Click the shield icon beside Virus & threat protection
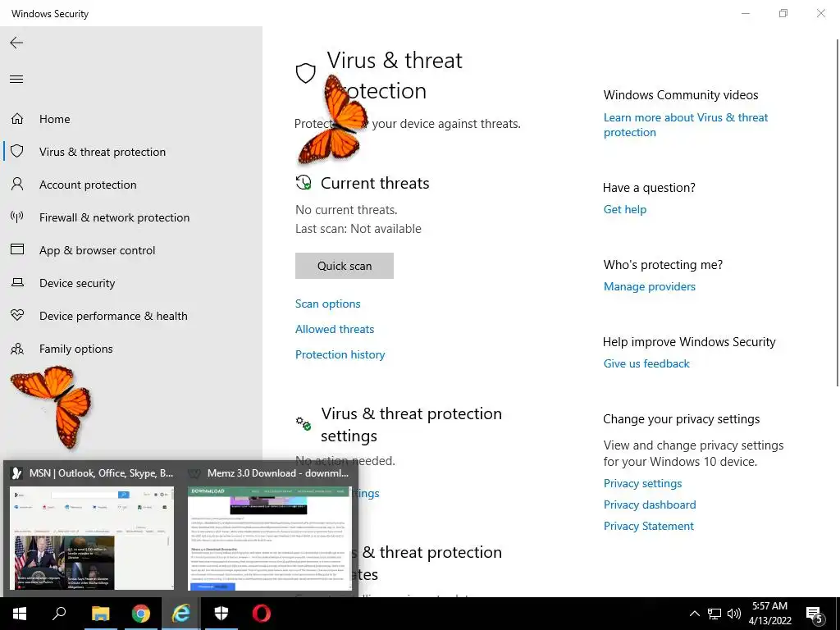 pyautogui.click(x=17, y=151)
